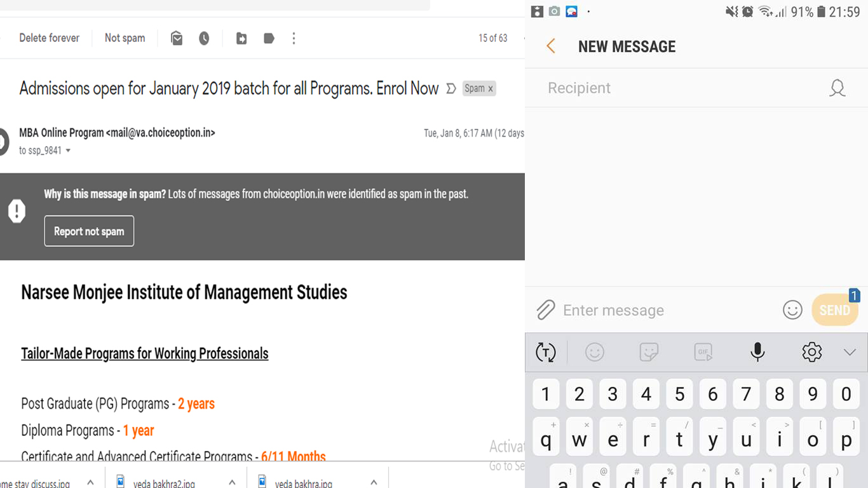The height and width of the screenshot is (488, 868).
Task: Mark email as read envelope icon
Action: coord(177,39)
